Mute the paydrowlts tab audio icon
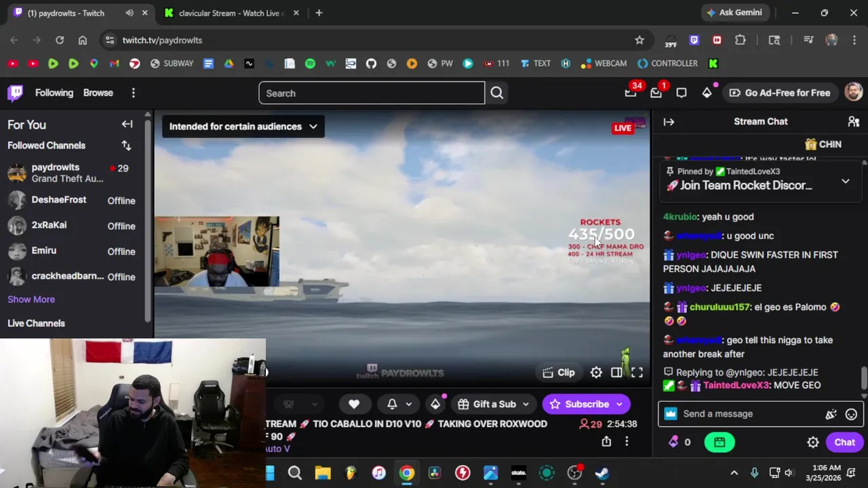 [x=129, y=13]
